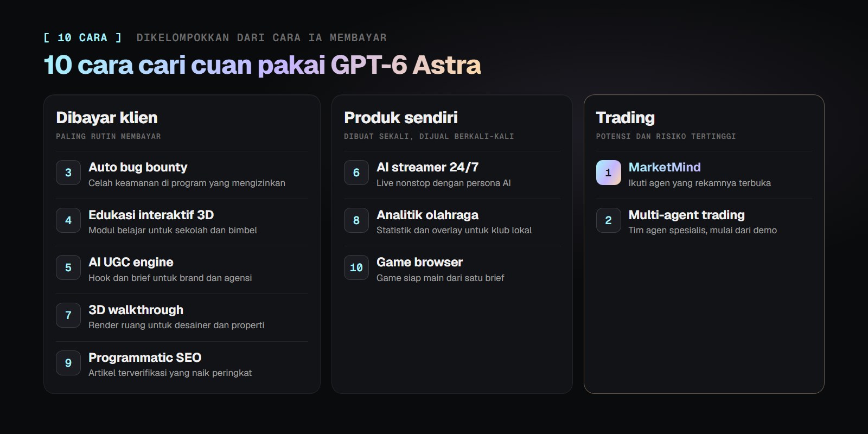The image size is (868, 434).
Task: Click the number 6 badge beside AI streamer 24/7
Action: [356, 173]
